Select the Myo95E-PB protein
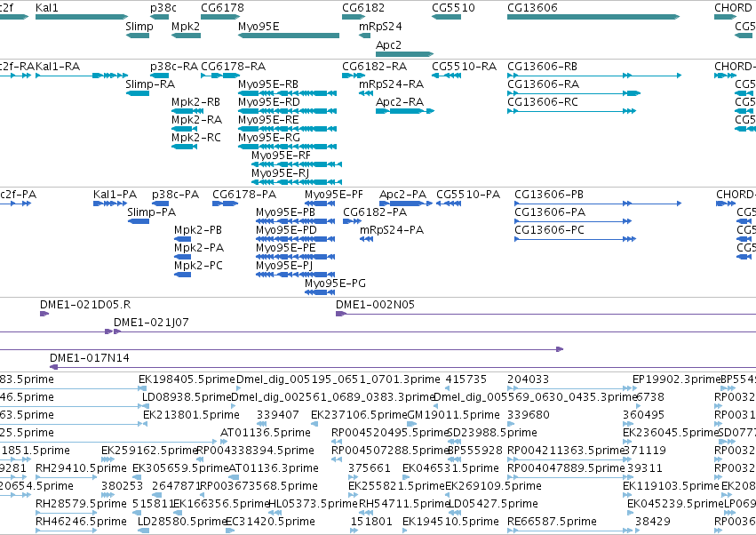This screenshot has width=756, height=535. [296, 221]
